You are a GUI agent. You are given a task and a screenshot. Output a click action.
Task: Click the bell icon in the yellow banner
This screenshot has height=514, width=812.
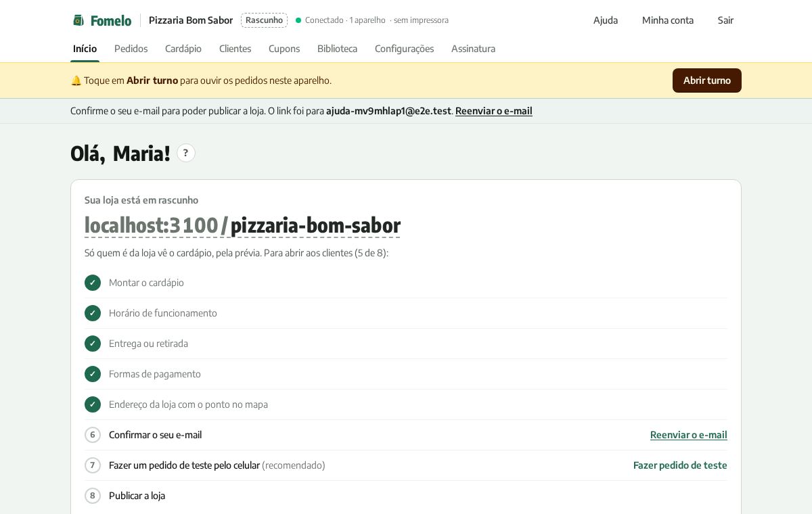click(76, 80)
